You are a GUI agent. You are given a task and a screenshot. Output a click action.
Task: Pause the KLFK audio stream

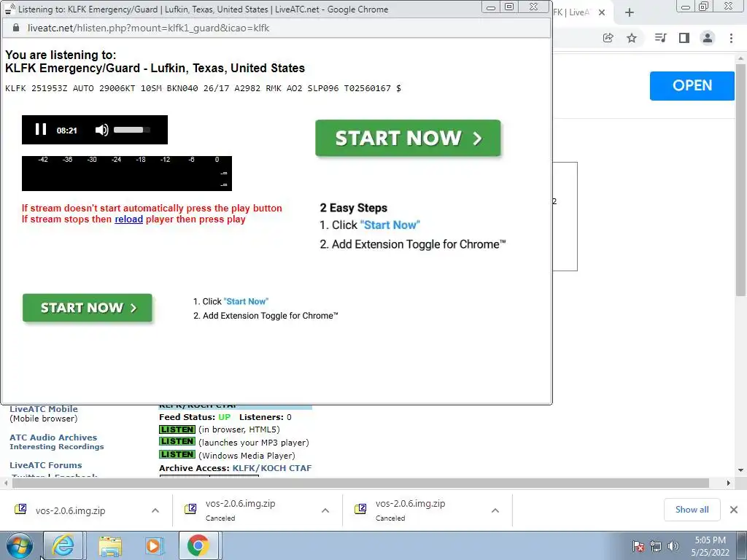pyautogui.click(x=41, y=130)
